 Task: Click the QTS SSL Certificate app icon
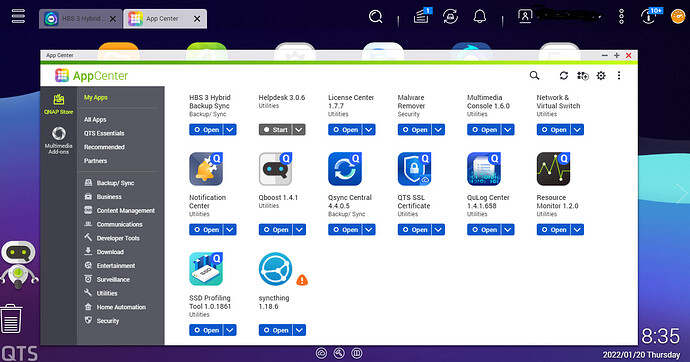(415, 169)
